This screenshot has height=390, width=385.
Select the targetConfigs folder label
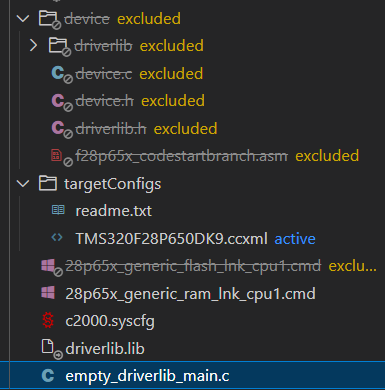click(113, 184)
